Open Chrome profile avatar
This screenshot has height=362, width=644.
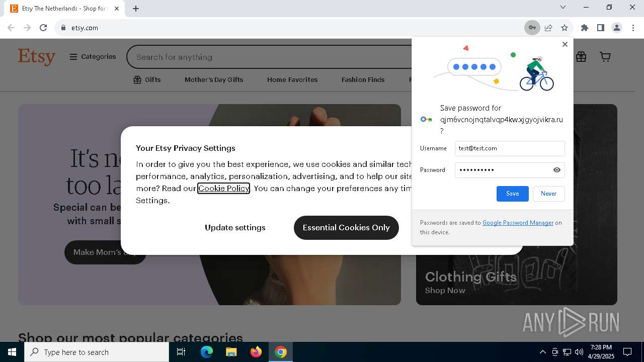617,28
